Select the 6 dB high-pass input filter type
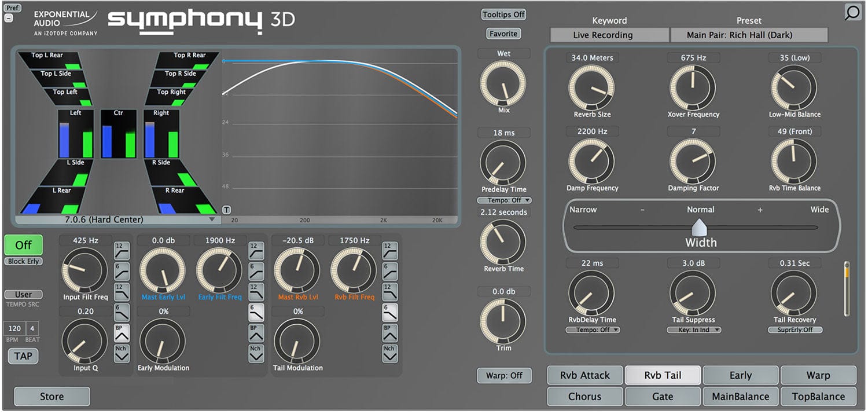The width and height of the screenshot is (868, 414). click(x=122, y=271)
